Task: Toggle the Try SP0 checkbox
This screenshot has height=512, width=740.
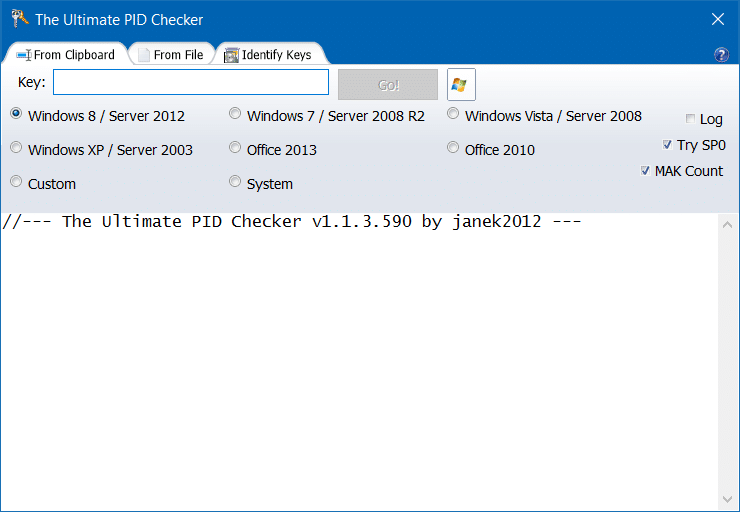Action: (667, 144)
